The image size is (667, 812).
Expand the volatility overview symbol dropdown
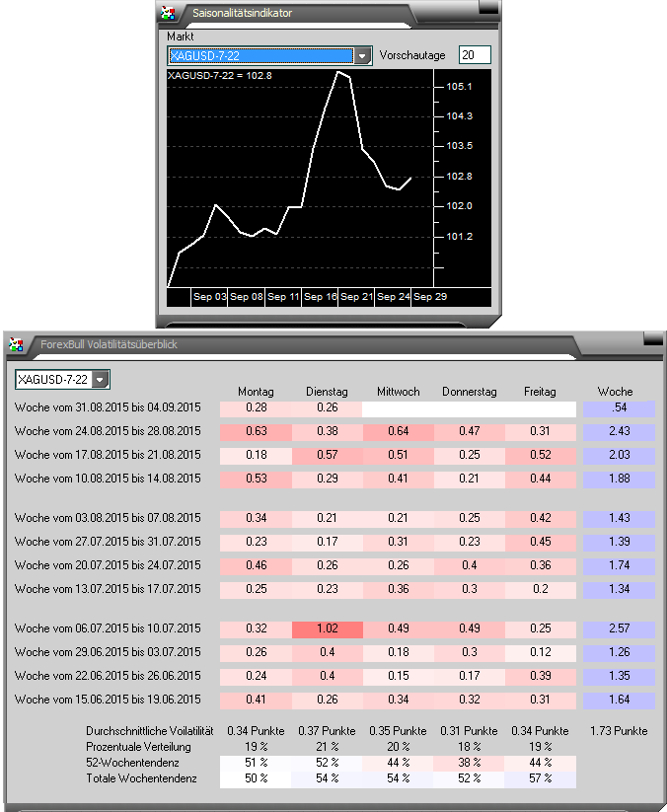click(x=100, y=380)
